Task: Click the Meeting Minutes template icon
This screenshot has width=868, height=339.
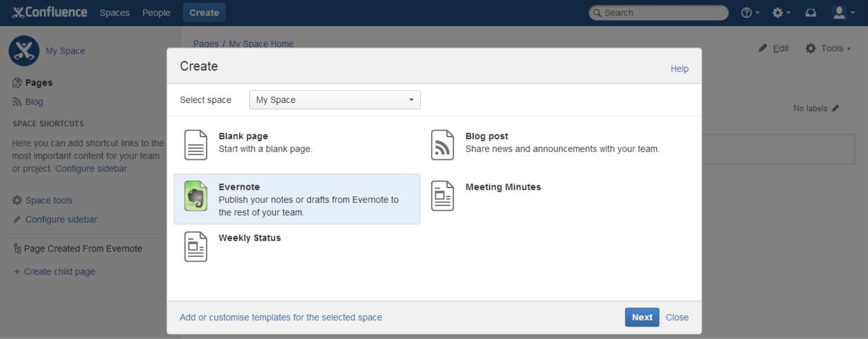Action: (x=442, y=196)
